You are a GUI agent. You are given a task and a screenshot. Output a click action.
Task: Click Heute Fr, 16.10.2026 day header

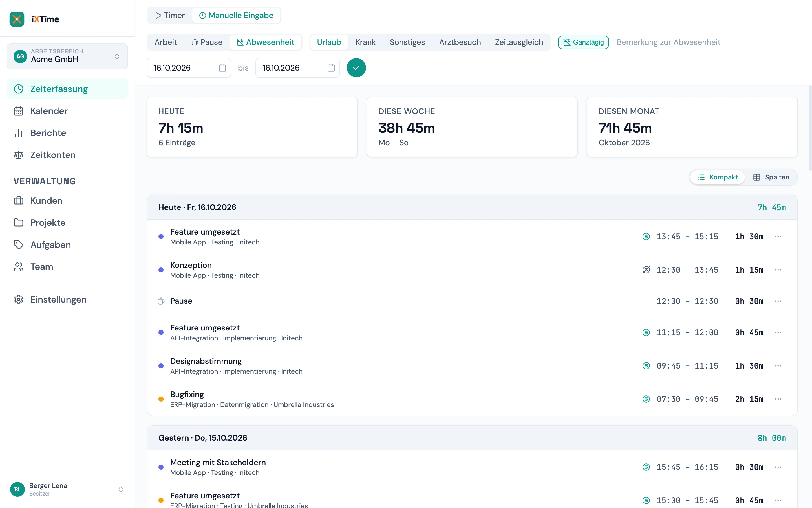[x=472, y=207]
